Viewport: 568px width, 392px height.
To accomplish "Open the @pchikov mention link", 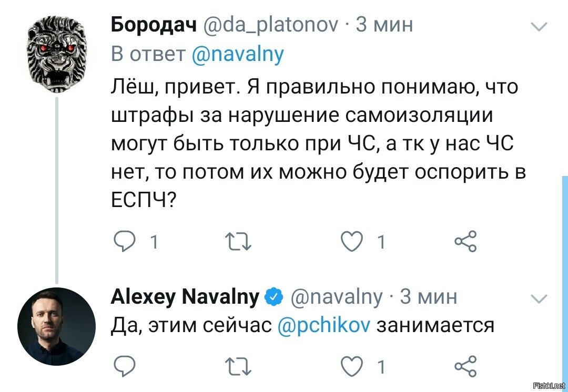I will pyautogui.click(x=324, y=325).
